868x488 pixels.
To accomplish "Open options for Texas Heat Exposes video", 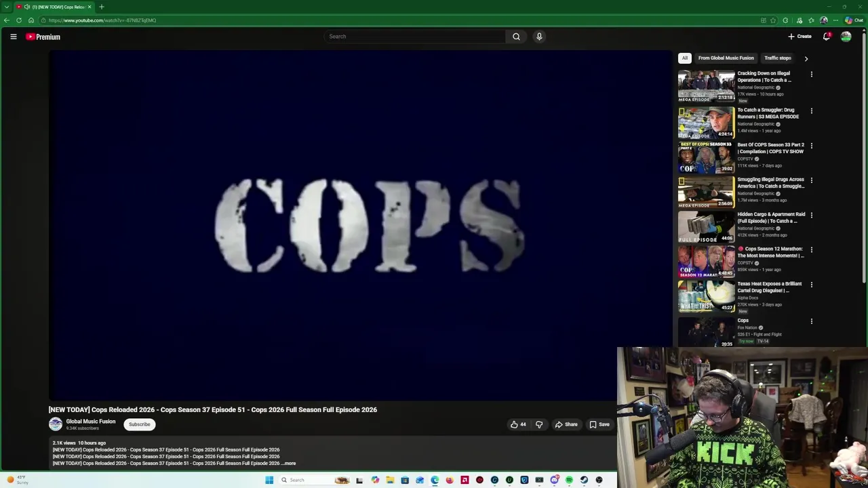I will pyautogui.click(x=811, y=285).
